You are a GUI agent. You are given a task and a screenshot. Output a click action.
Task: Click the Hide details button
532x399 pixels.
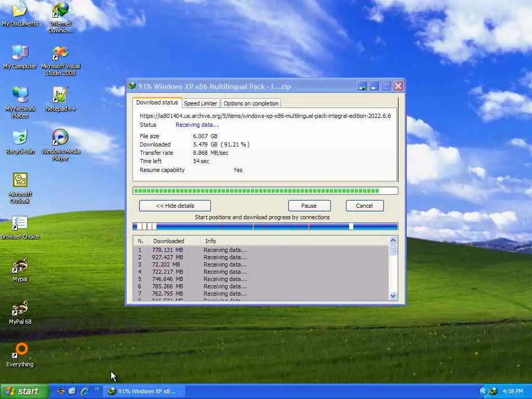(x=175, y=206)
